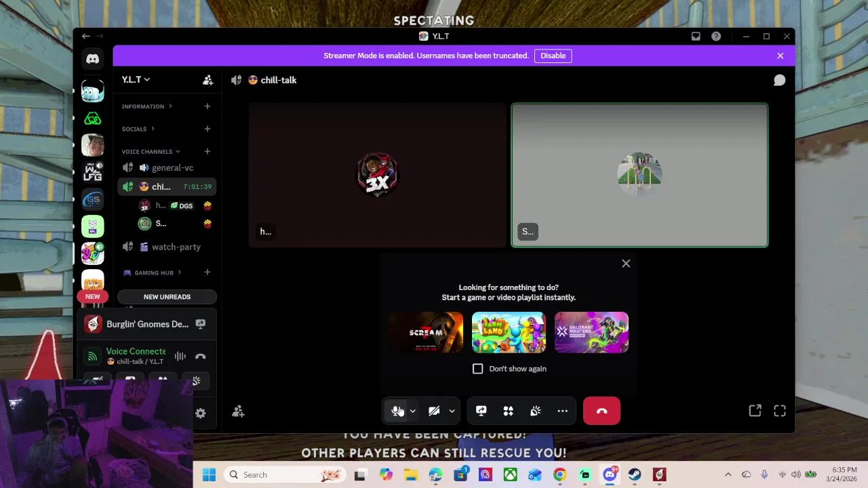This screenshot has height=488, width=868.
Task: Close the activity suggestion popup
Action: (x=626, y=264)
